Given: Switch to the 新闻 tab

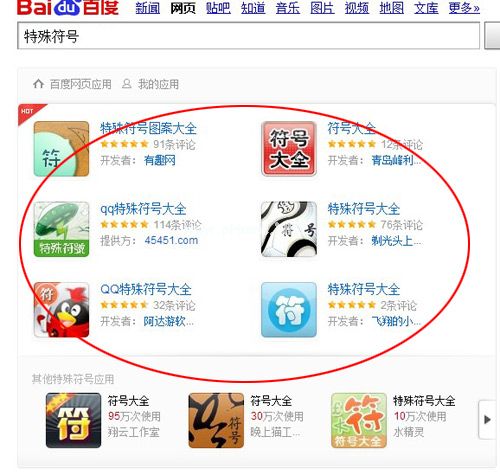Looking at the screenshot, I should (x=148, y=8).
